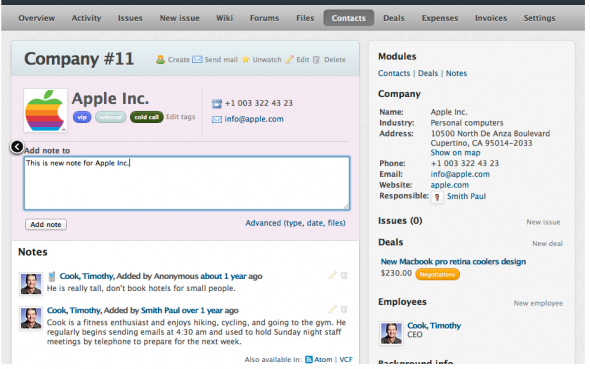Open Smith Paul link in second note
Viewport: 590px width, 369px height.
pyautogui.click(x=160, y=310)
